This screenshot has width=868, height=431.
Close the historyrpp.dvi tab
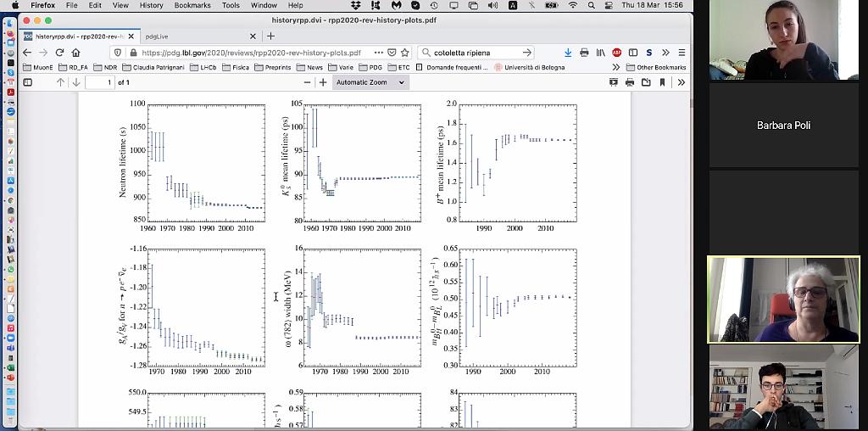131,36
